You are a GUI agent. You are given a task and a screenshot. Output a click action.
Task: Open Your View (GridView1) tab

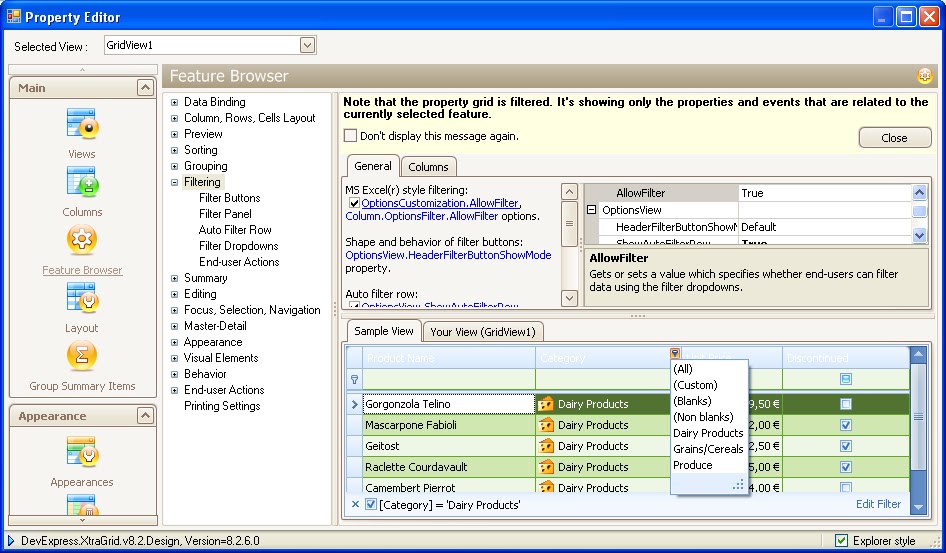click(483, 332)
